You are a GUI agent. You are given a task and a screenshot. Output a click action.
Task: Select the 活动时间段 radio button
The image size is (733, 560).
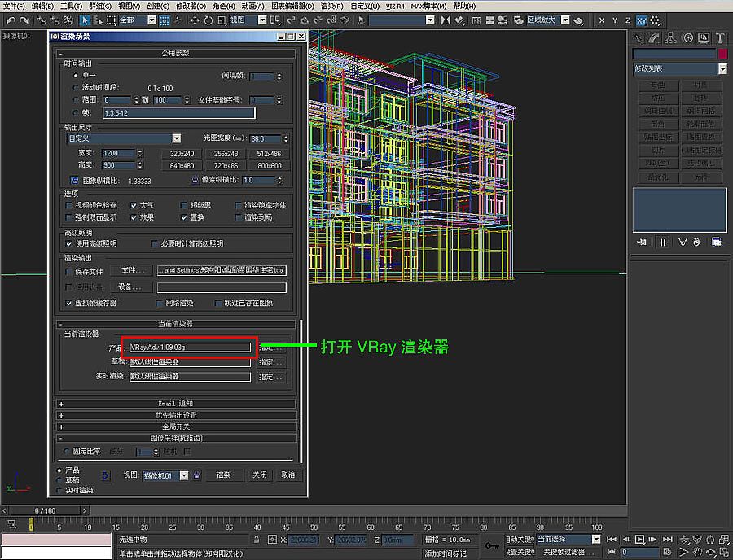pos(76,87)
